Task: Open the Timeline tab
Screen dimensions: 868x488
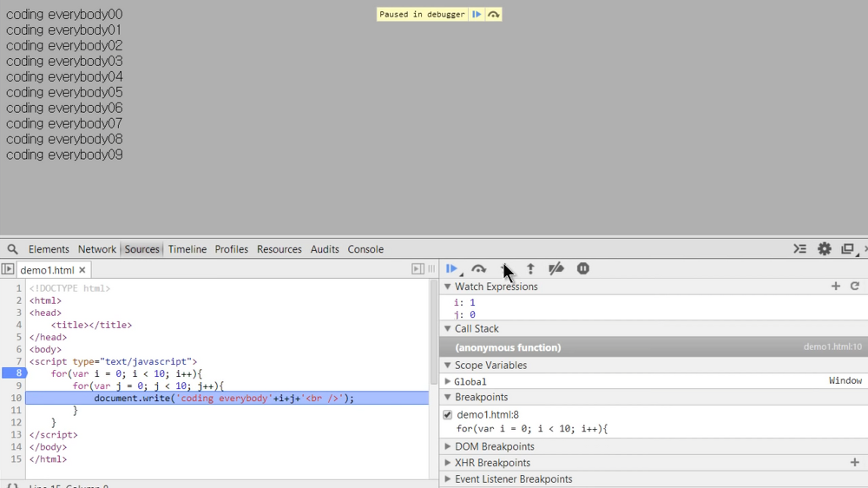Action: point(187,249)
